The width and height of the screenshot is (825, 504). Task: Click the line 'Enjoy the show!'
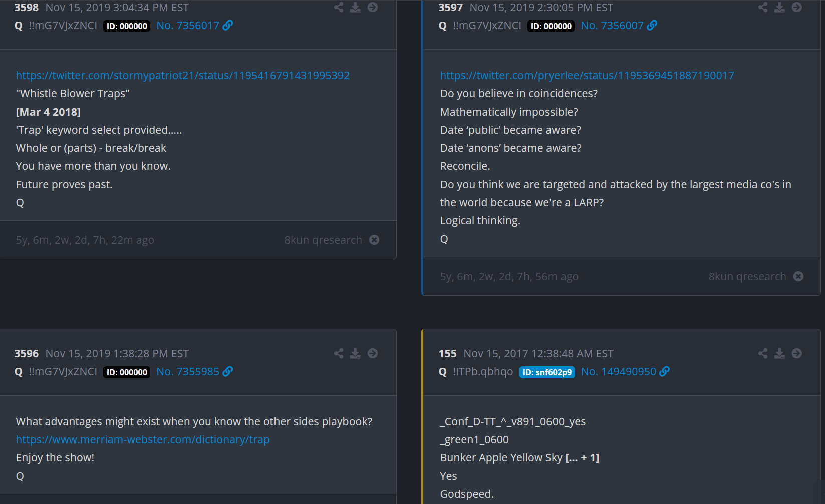click(55, 457)
